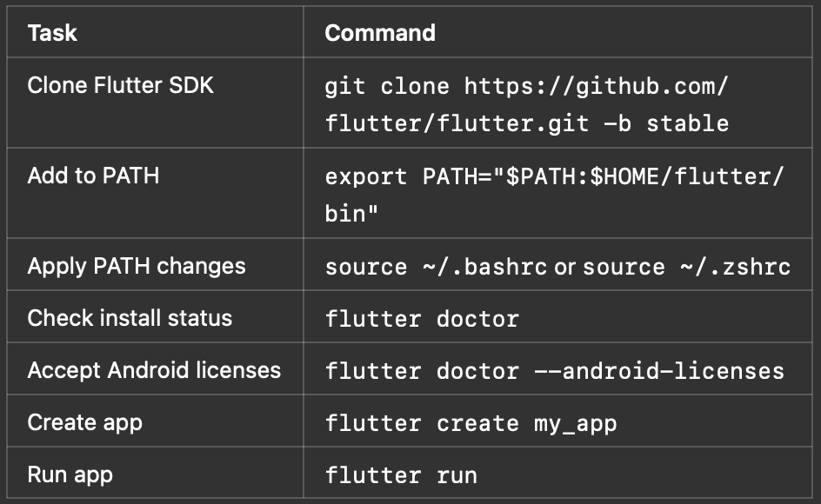Click the source ~/.bashrc command

(x=437, y=267)
